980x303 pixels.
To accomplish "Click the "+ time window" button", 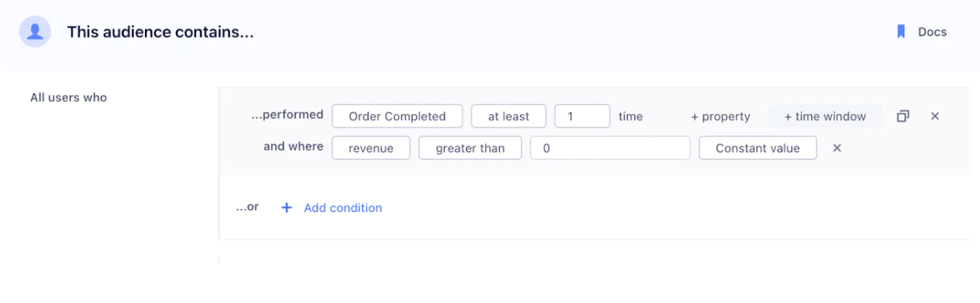I will (x=825, y=116).
